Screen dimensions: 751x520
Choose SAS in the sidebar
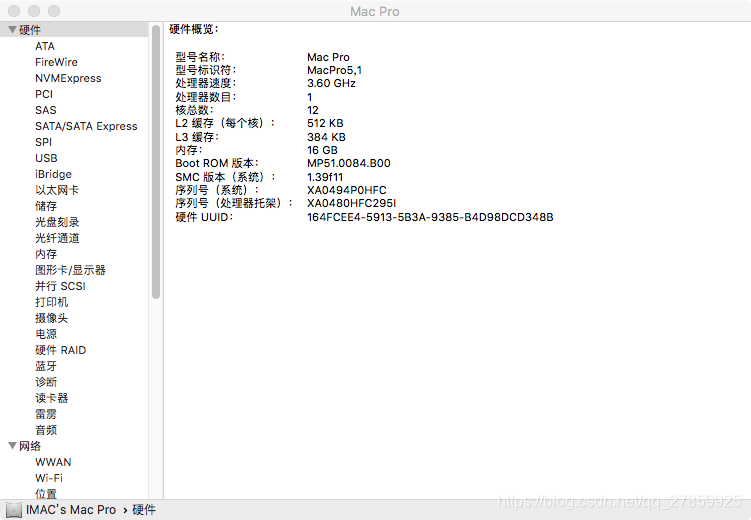tap(46, 110)
